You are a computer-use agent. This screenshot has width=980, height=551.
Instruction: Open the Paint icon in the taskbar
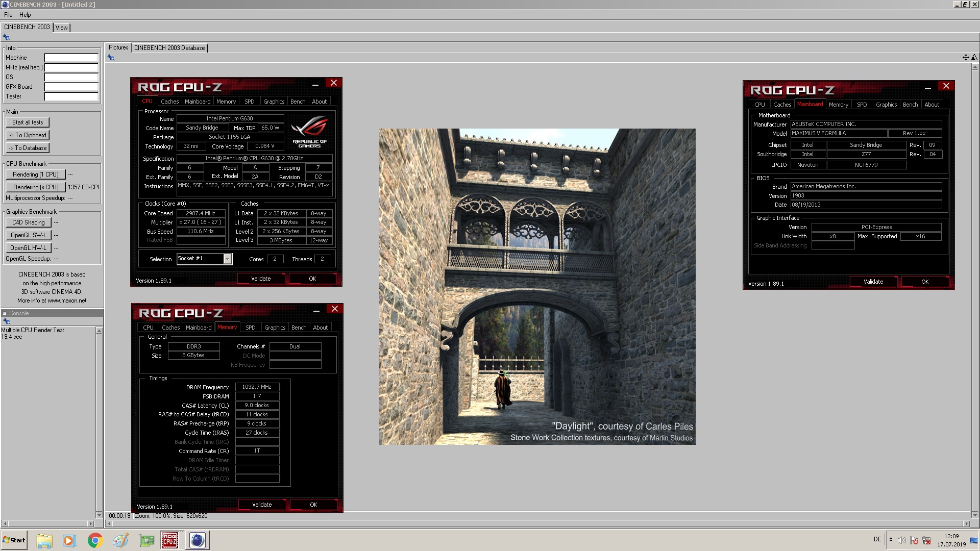pyautogui.click(x=120, y=540)
